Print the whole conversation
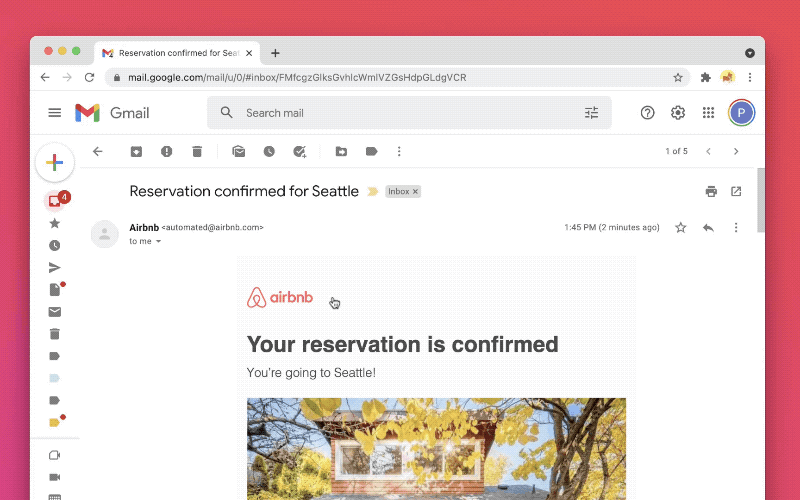This screenshot has width=800, height=500. (x=711, y=191)
